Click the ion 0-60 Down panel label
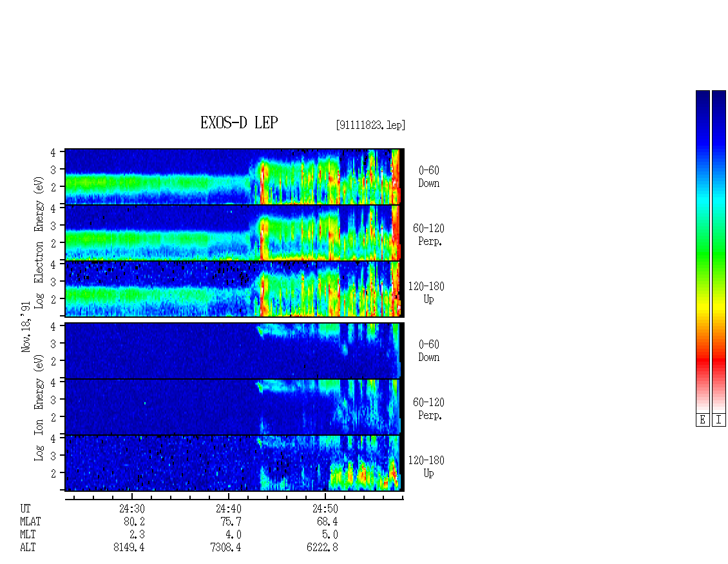The width and height of the screenshot is (728, 564). (x=428, y=351)
